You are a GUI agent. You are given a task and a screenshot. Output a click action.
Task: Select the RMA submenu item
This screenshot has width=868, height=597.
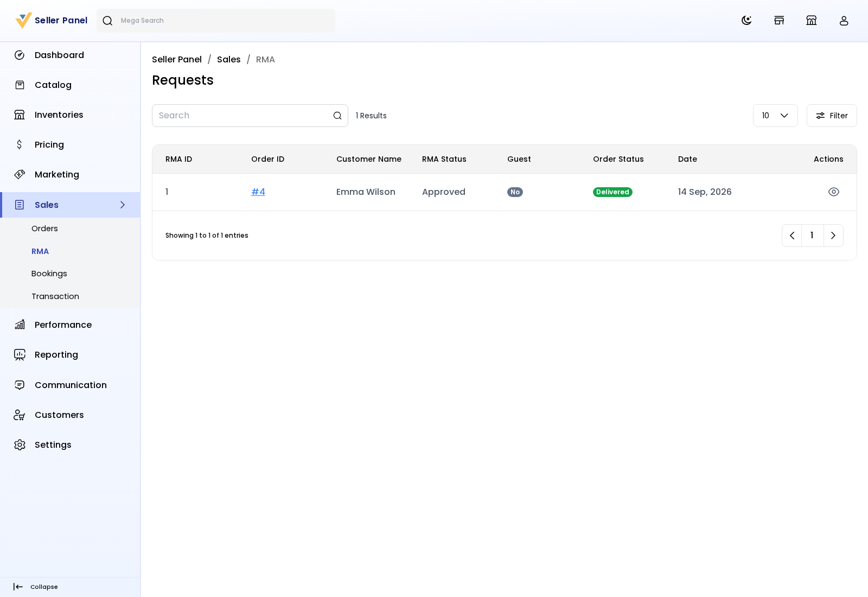40,252
